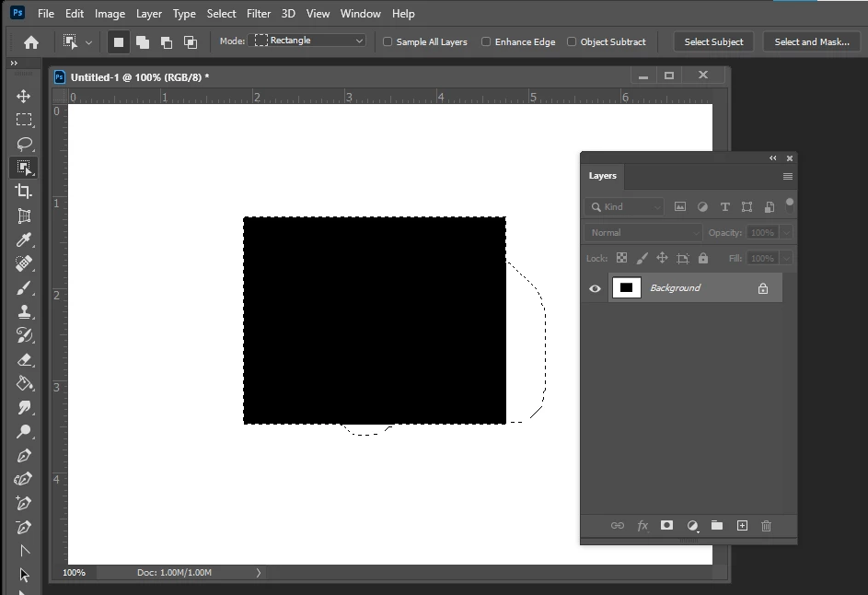Expand the collapsed toolbar double arrow
The width and height of the screenshot is (868, 595).
[14, 64]
